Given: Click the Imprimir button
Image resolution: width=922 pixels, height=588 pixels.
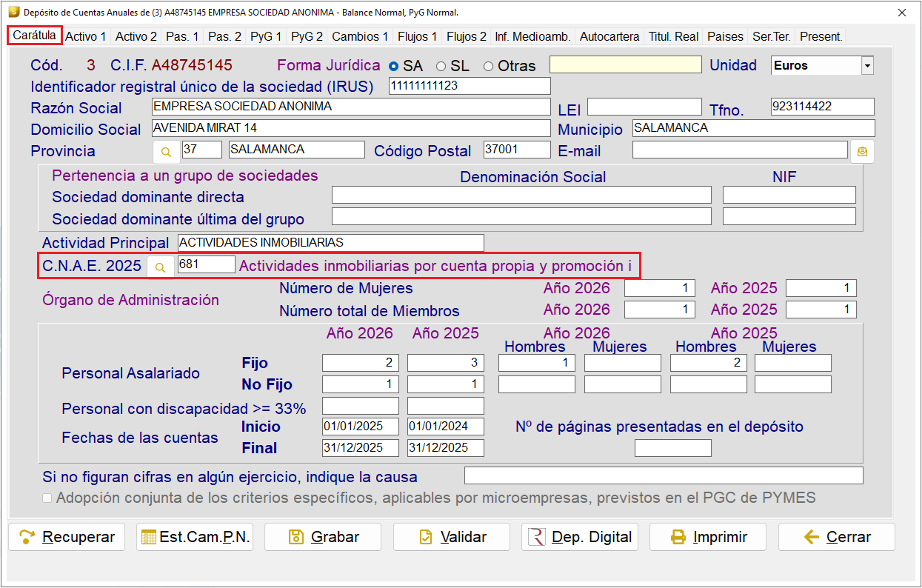Looking at the screenshot, I should pos(708,537).
